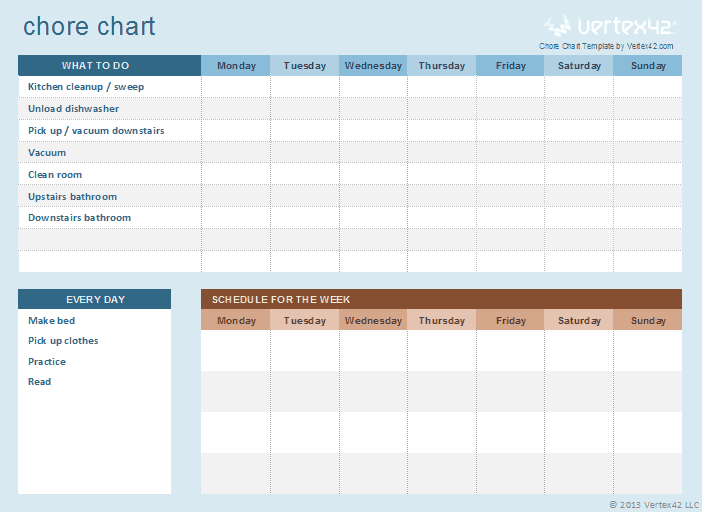Select the 'Upstairs bathroom' chore cell

pos(110,196)
